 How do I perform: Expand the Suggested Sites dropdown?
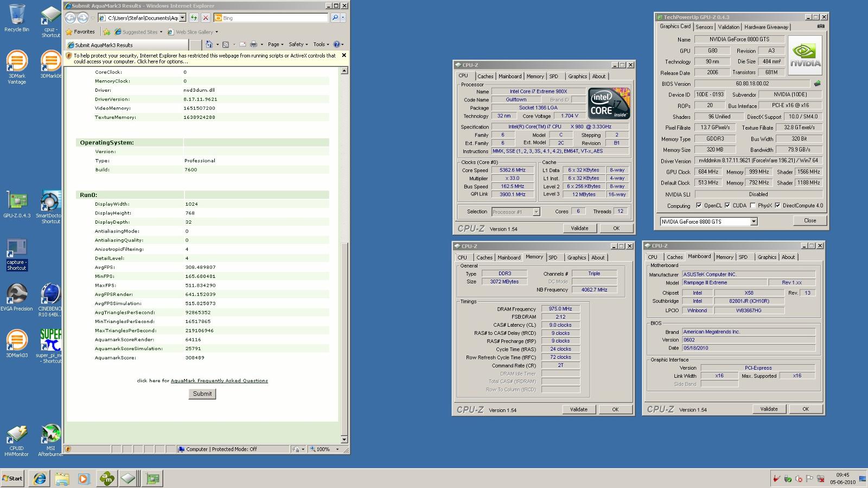click(x=161, y=32)
